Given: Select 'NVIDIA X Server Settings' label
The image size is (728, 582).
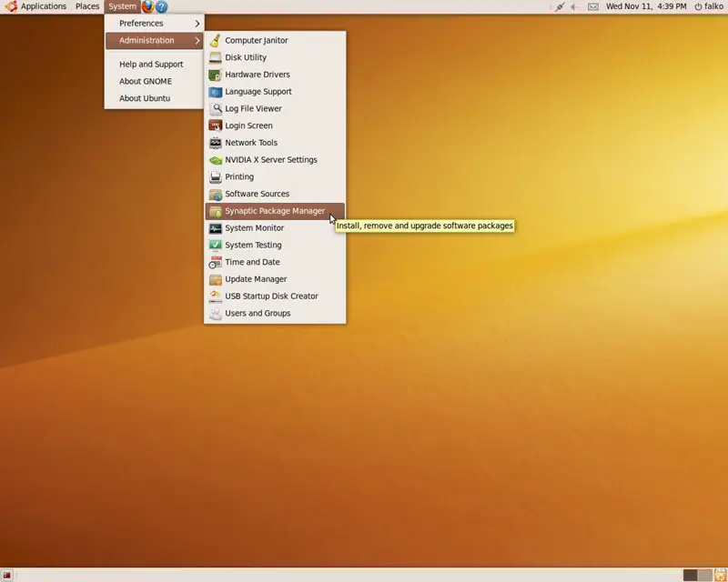Looking at the screenshot, I should [x=271, y=160].
